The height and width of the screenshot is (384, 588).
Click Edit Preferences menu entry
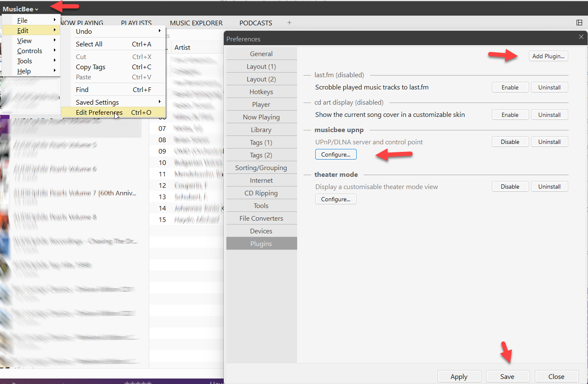[113, 112]
